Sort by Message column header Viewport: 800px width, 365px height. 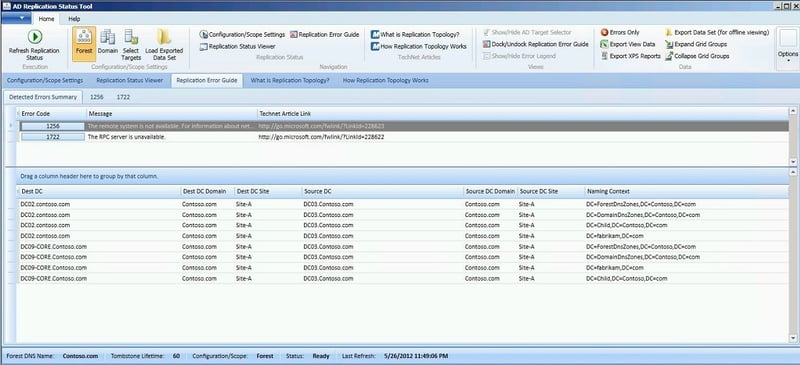pyautogui.click(x=171, y=114)
